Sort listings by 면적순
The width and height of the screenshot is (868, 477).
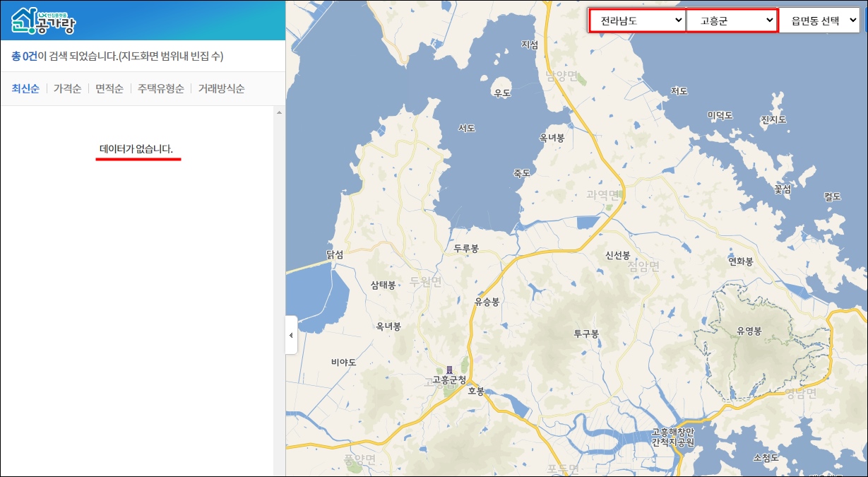tap(111, 88)
